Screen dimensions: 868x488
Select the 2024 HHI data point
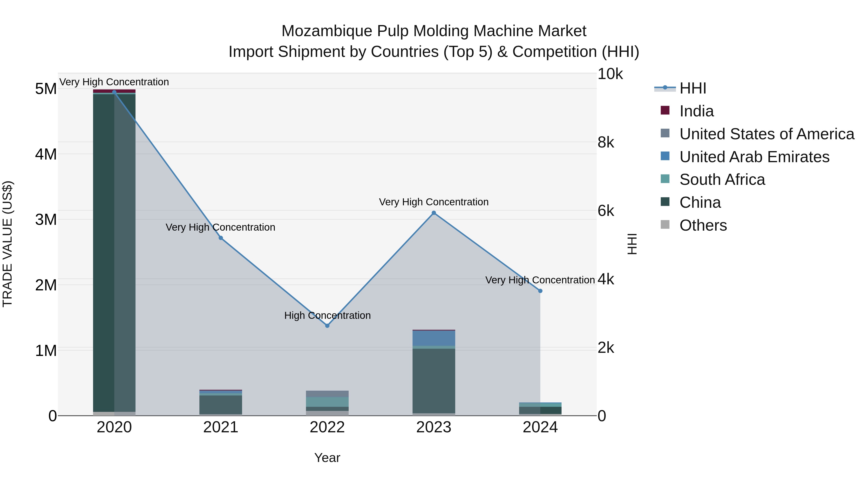pos(540,291)
